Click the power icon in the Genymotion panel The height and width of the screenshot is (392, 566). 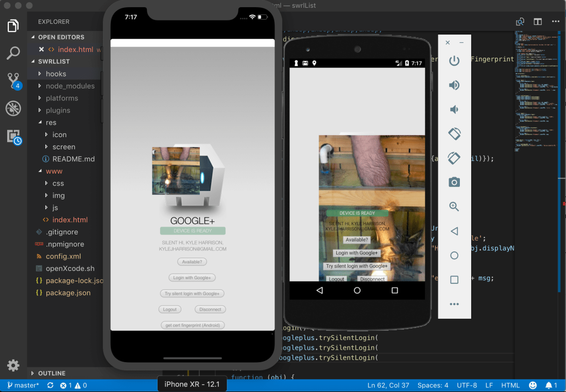pos(454,60)
